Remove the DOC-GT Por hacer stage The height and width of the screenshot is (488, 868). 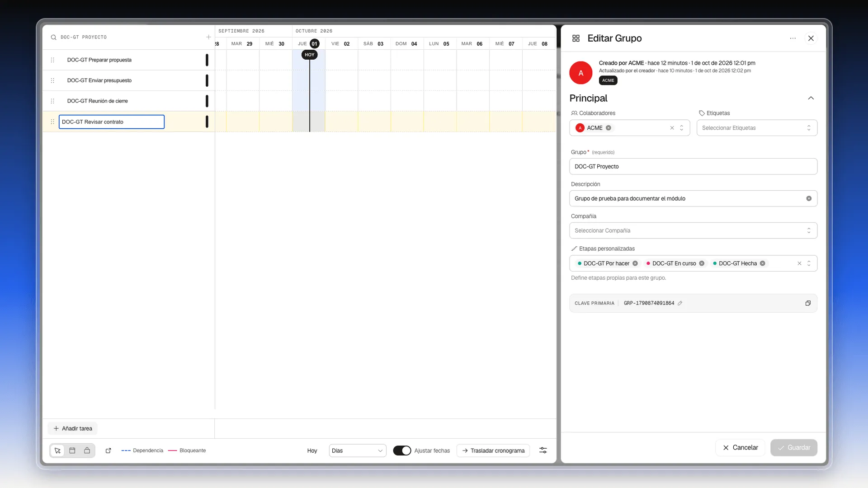635,263
